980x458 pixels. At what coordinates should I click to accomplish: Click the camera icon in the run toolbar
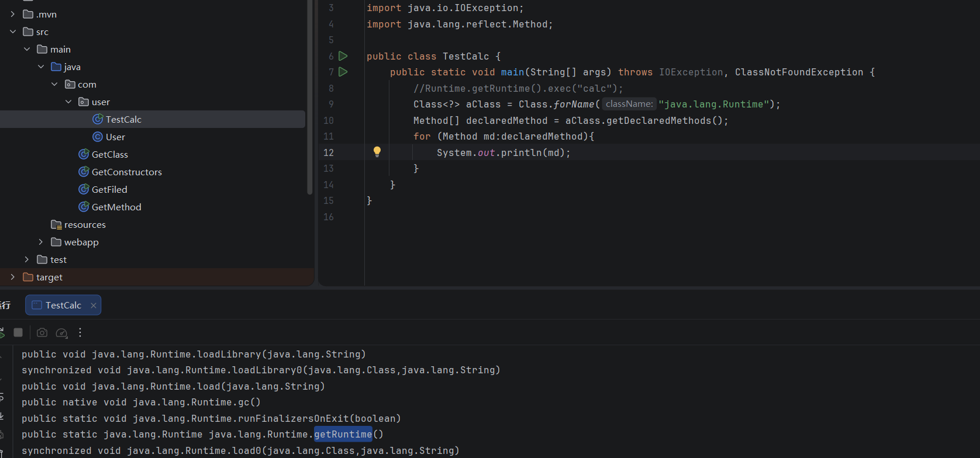[42, 332]
